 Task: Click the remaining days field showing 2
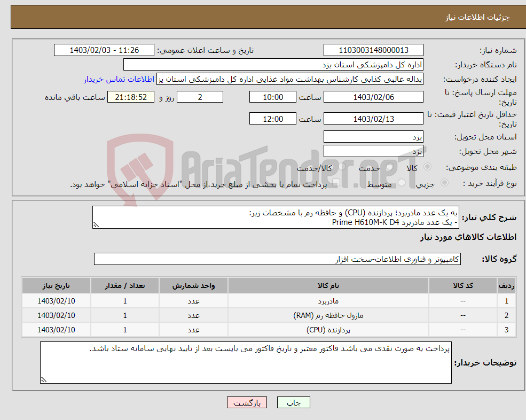tap(200, 97)
